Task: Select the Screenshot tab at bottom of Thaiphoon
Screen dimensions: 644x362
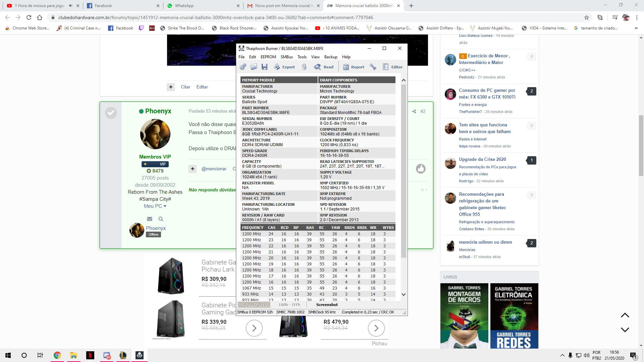Action: (x=327, y=305)
